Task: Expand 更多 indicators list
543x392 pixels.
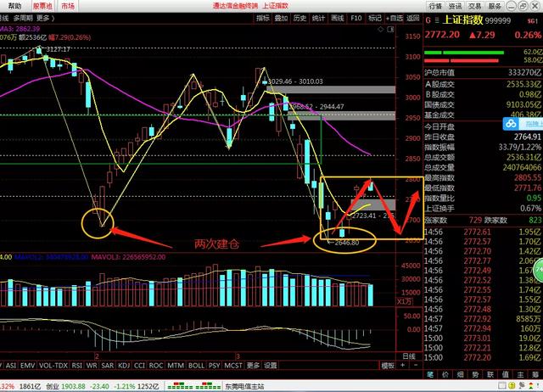Action: [253, 366]
